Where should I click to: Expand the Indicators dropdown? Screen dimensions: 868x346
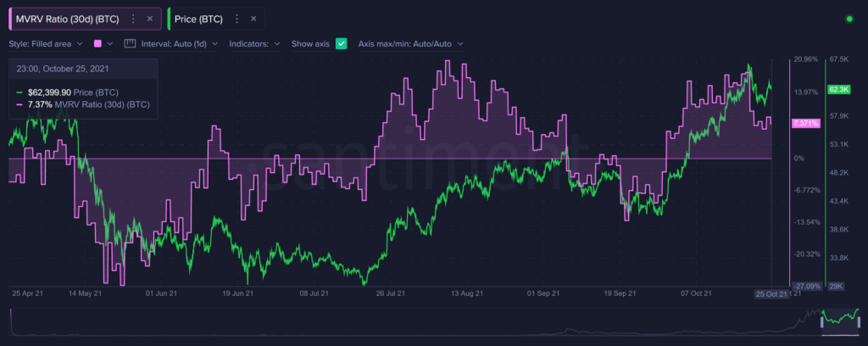tap(254, 43)
